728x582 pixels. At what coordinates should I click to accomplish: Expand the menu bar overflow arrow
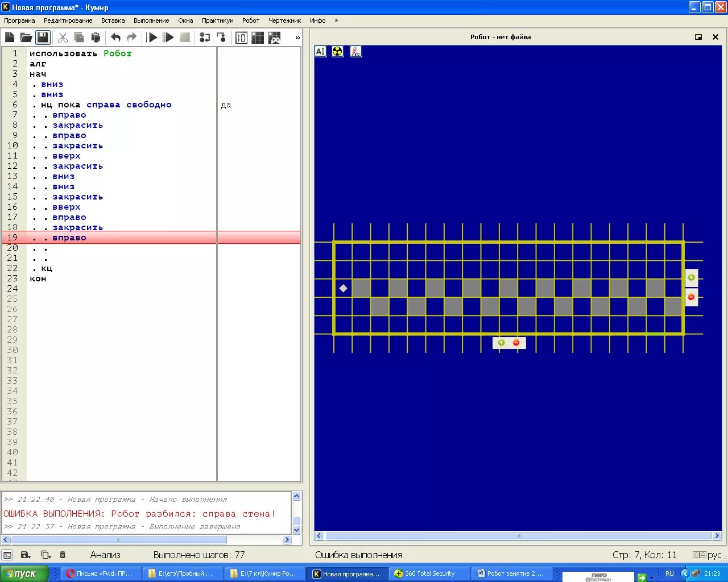pyautogui.click(x=336, y=20)
